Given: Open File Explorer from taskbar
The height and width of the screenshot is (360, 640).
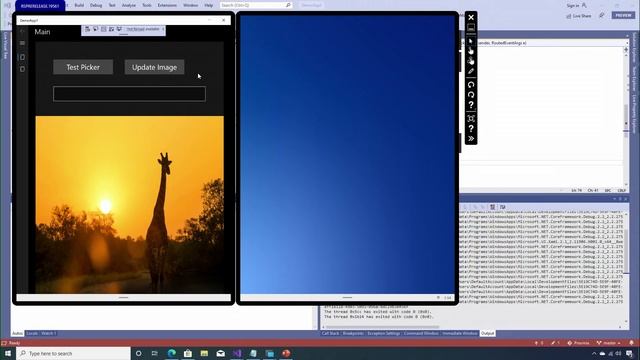Looking at the screenshot, I should (204, 353).
